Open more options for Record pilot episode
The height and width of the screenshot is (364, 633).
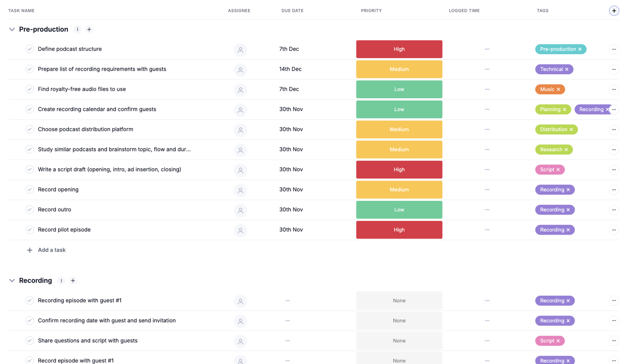point(614,230)
